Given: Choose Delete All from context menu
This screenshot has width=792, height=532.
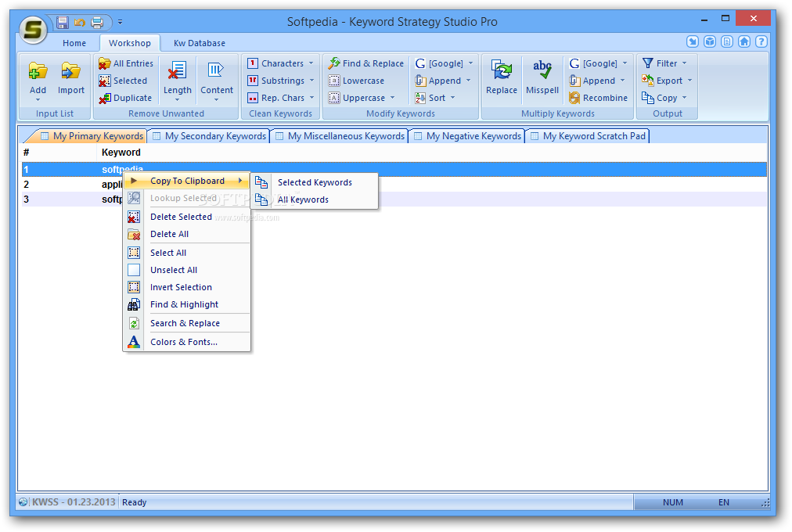Looking at the screenshot, I should pos(187,234).
